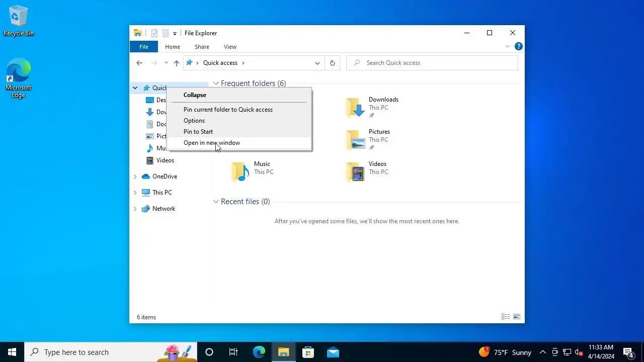This screenshot has width=644, height=362.
Task: Select the Downloads folder icon
Action: click(355, 107)
